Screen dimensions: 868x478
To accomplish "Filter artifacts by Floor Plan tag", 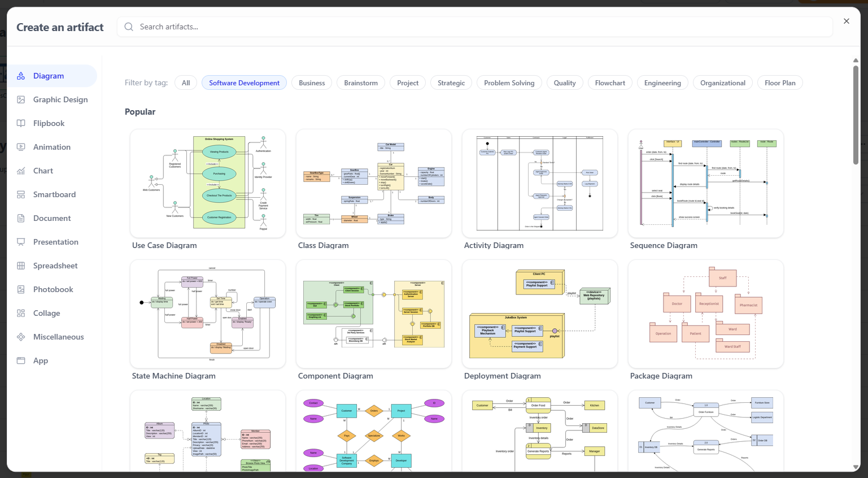I will coord(780,82).
